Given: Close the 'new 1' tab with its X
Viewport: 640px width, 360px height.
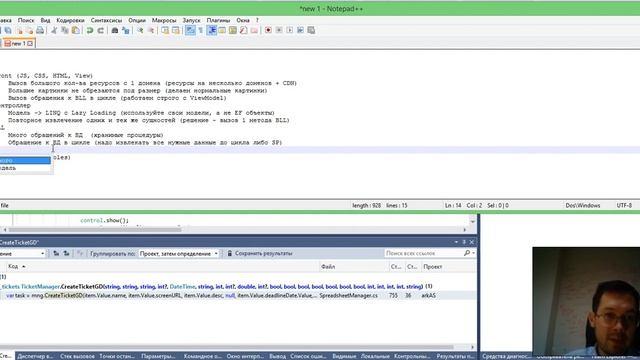Looking at the screenshot, I should point(30,43).
